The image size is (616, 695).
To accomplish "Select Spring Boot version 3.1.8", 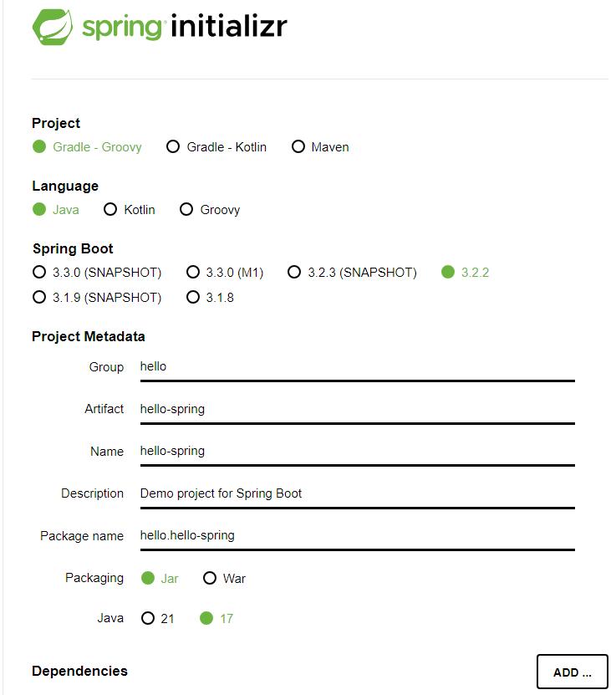I will 193,297.
